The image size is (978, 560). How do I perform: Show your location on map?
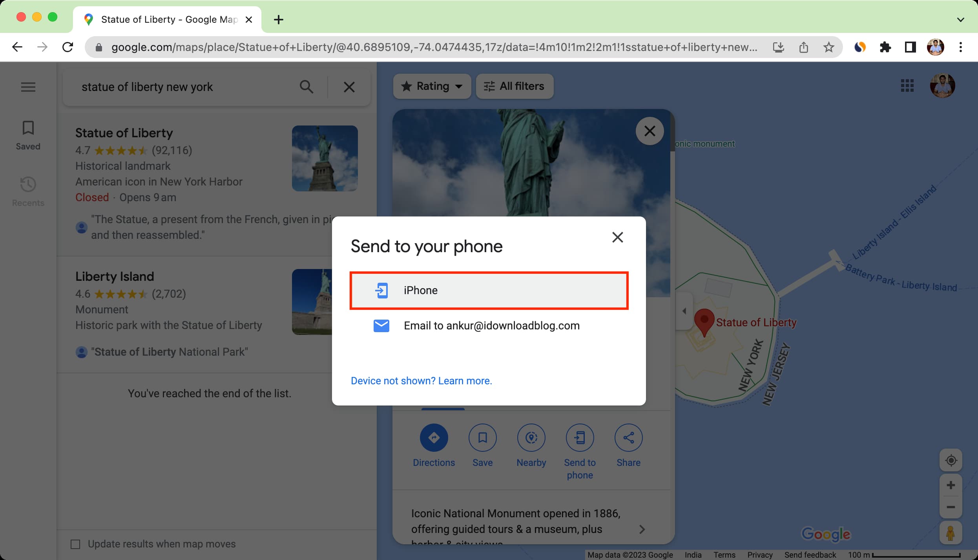click(x=951, y=460)
